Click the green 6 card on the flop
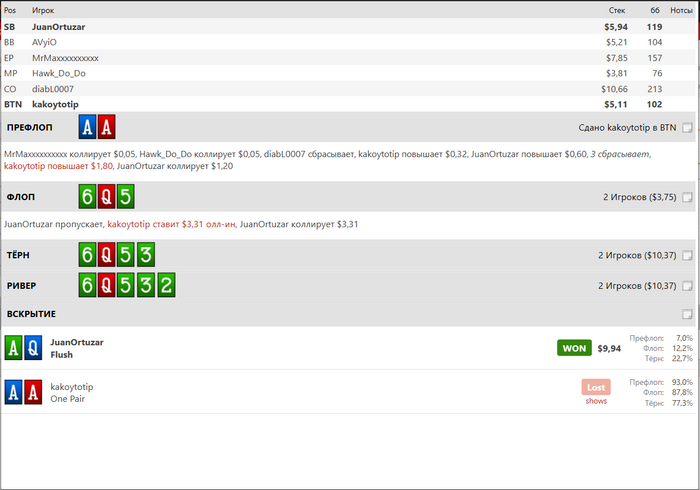The height and width of the screenshot is (490, 700). pyautogui.click(x=88, y=196)
